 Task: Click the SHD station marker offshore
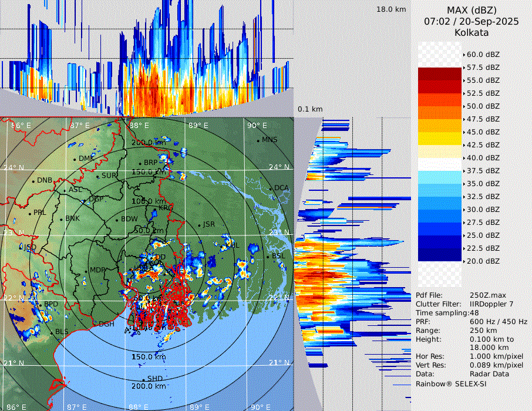[143, 379]
